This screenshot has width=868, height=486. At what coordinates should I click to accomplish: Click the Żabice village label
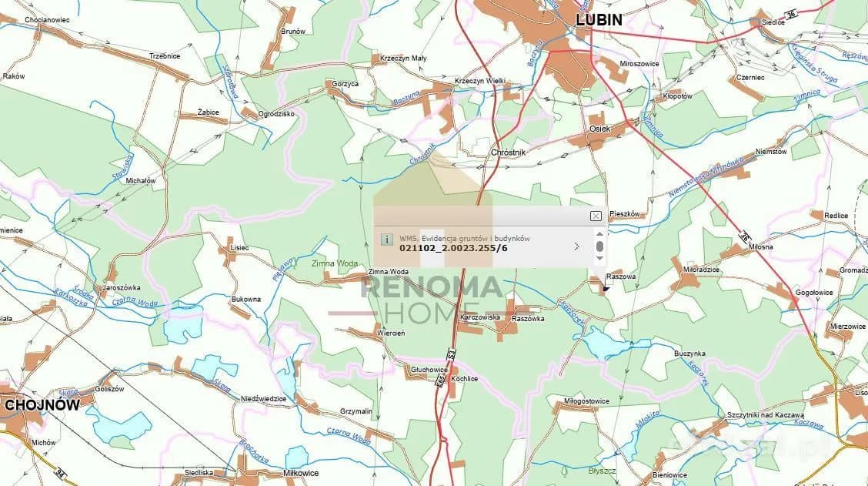pos(208,112)
